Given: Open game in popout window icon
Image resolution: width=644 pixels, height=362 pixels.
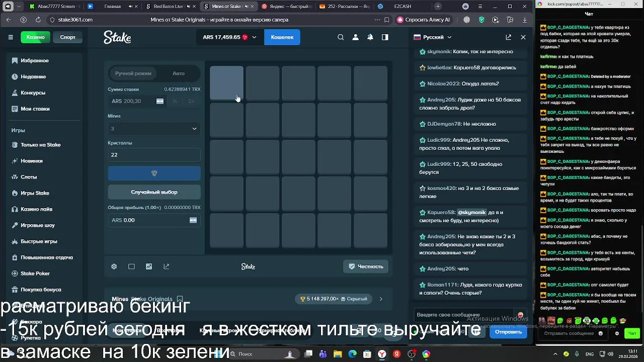Looking at the screenshot, I should pos(166,266).
